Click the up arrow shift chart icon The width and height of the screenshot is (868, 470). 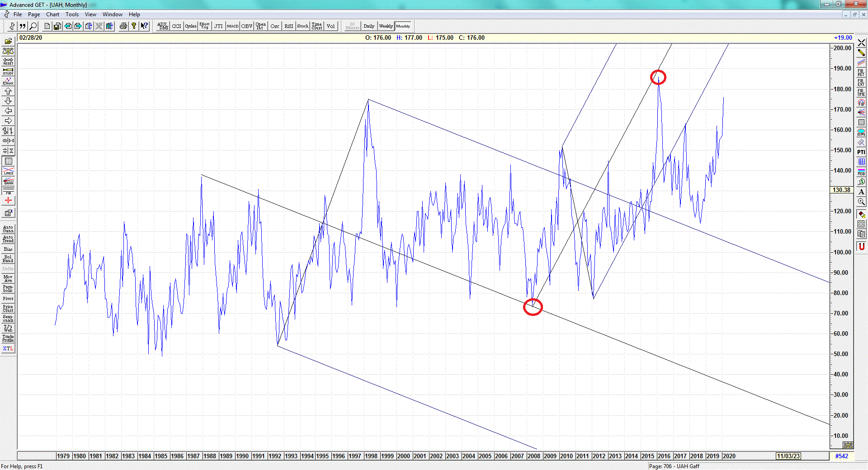[x=8, y=91]
